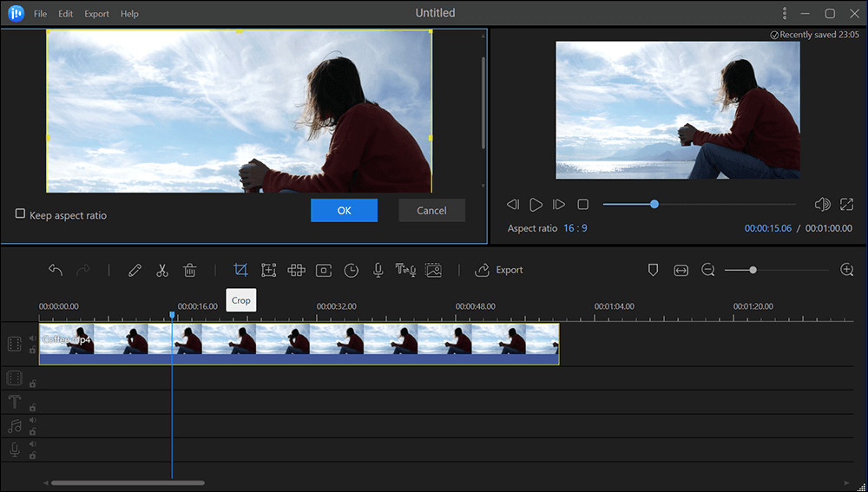Click the music track note icon

[x=15, y=425]
